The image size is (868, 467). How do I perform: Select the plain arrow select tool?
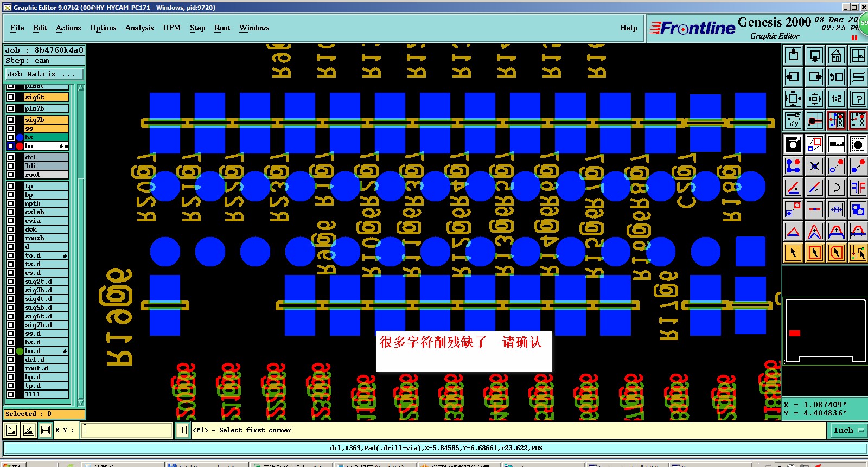(793, 253)
